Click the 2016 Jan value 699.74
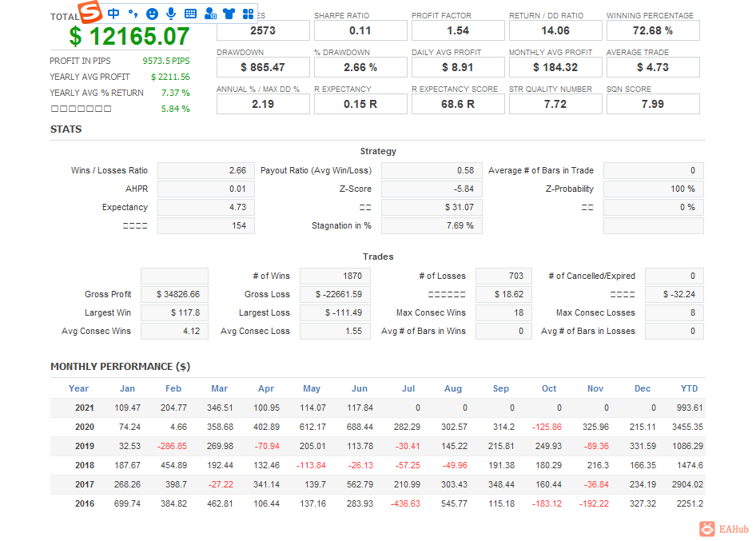 tap(127, 503)
